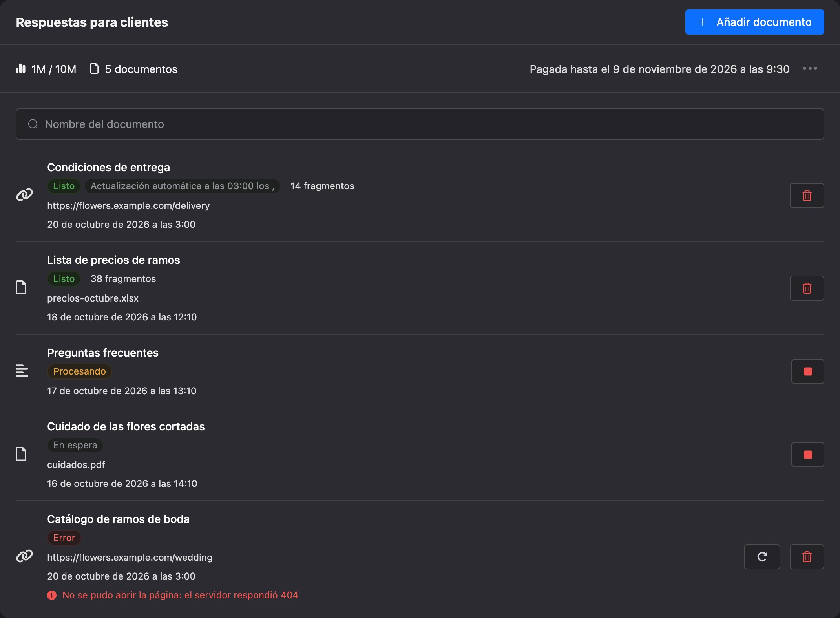This screenshot has height=618, width=840.
Task: Click the text-lines icon beside Preguntas frecuentes
Action: pyautogui.click(x=22, y=371)
